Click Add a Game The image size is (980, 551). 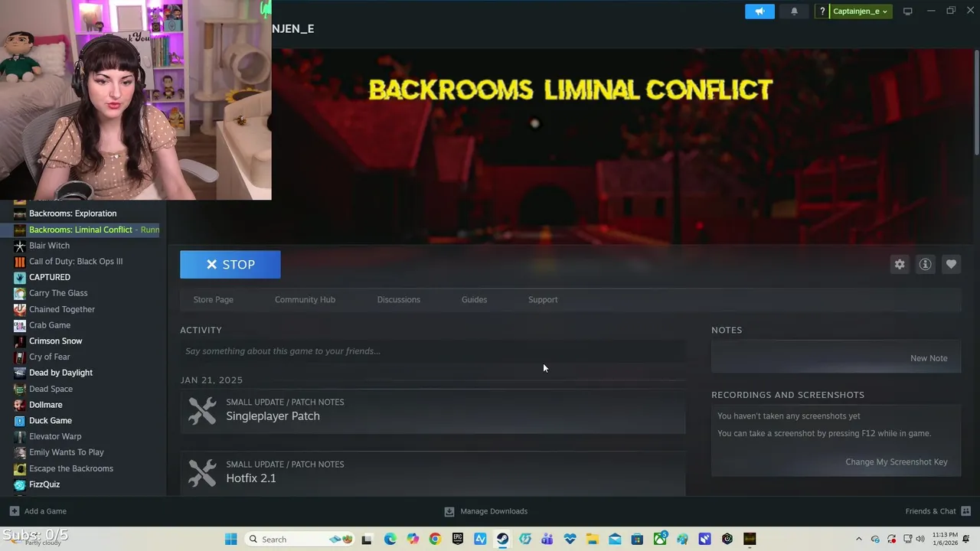point(38,511)
